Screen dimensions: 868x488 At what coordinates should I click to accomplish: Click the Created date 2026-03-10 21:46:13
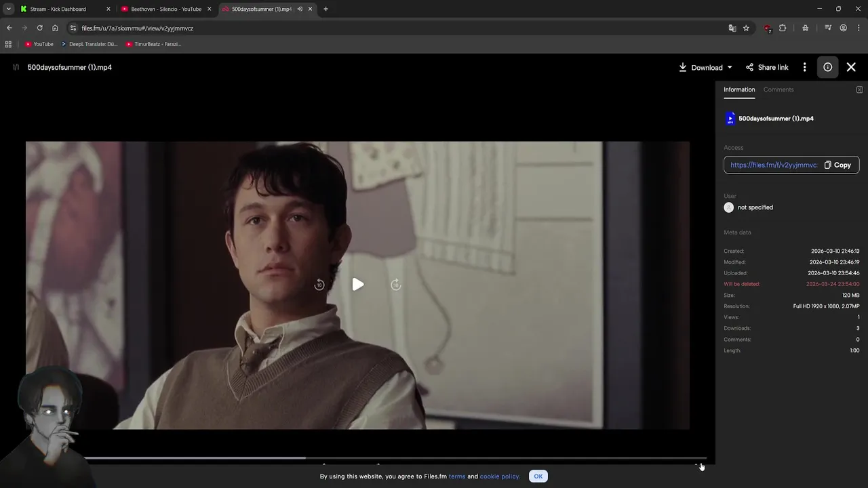coord(835,251)
